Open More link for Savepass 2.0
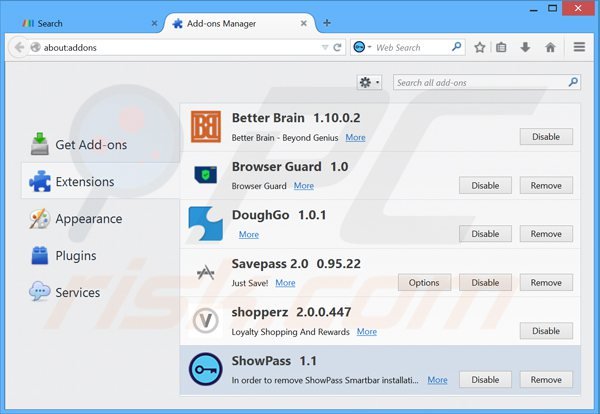600x414 pixels. [285, 283]
